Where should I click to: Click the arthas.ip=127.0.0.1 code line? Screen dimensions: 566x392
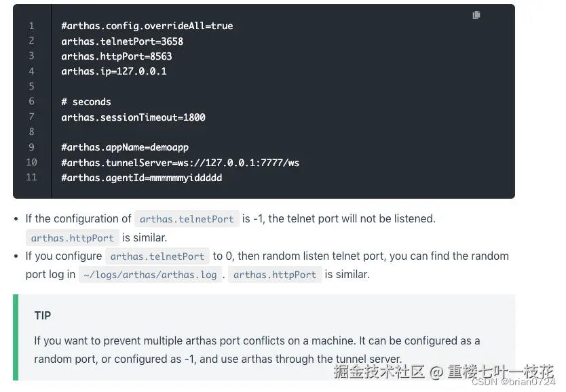coord(113,71)
